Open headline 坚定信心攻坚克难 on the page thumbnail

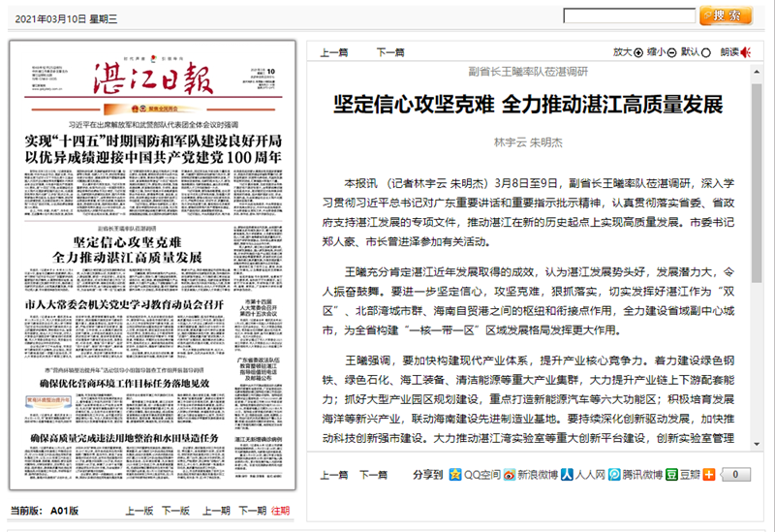tap(128, 242)
